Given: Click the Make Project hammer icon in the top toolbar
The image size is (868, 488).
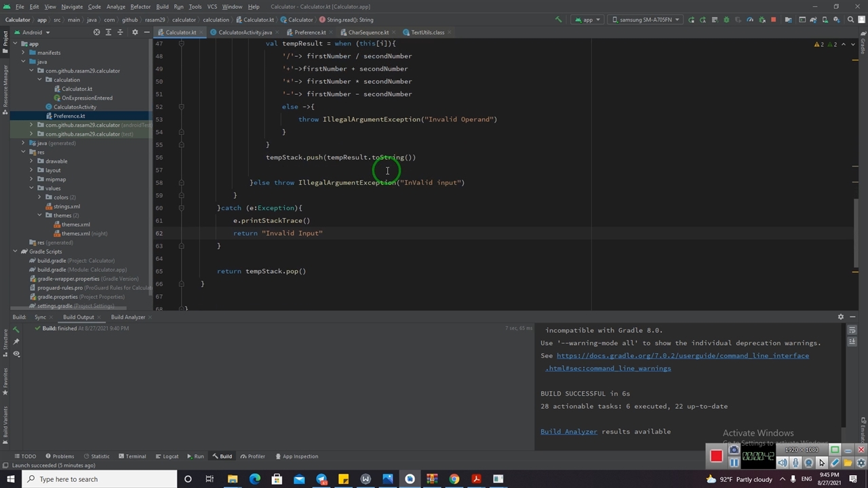Looking at the screenshot, I should (558, 20).
